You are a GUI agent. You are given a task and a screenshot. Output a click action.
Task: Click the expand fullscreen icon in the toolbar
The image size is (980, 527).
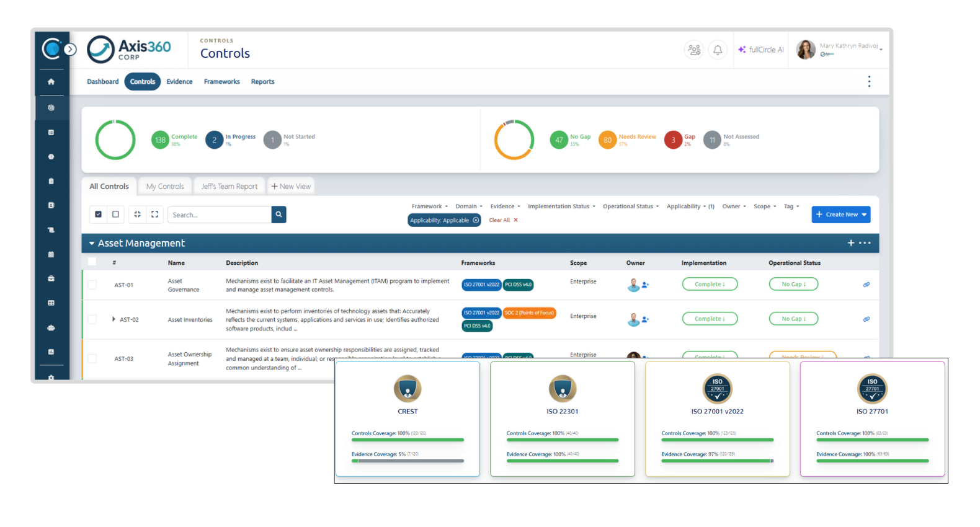(154, 215)
